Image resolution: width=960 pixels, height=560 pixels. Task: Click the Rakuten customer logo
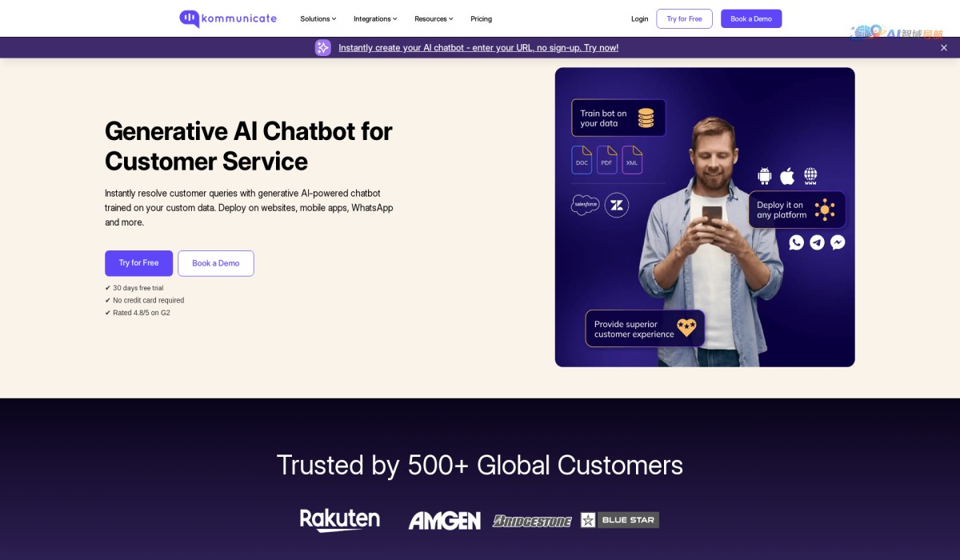click(x=340, y=520)
